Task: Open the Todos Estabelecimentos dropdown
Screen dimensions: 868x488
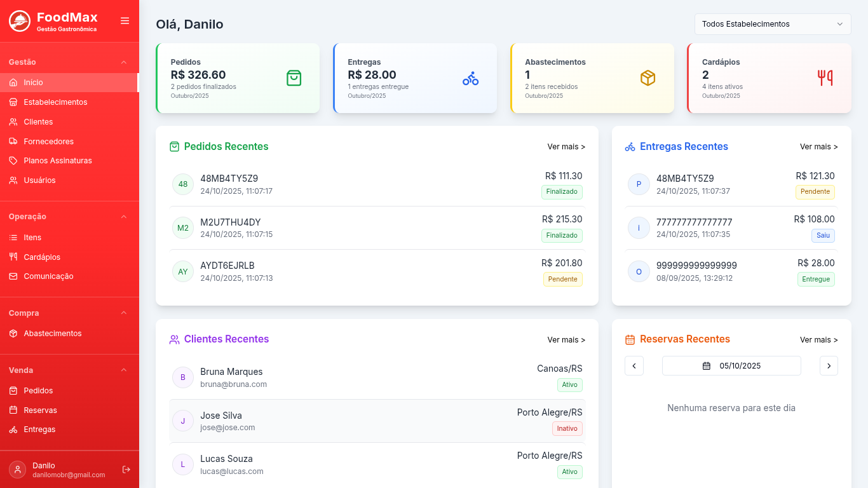Action: (x=772, y=24)
